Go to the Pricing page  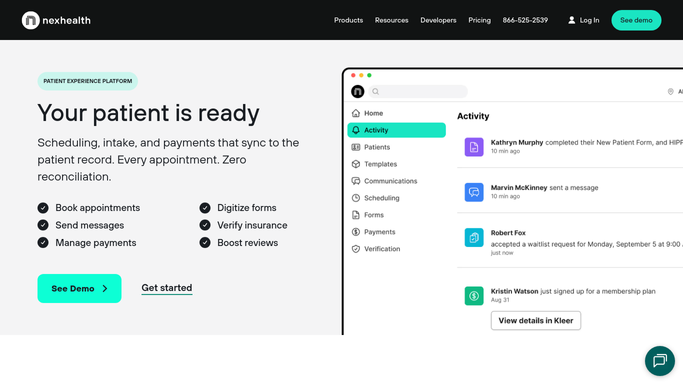[479, 20]
